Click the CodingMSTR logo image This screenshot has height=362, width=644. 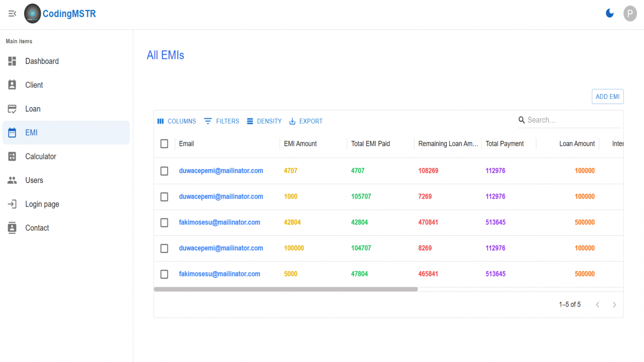pos(33,14)
